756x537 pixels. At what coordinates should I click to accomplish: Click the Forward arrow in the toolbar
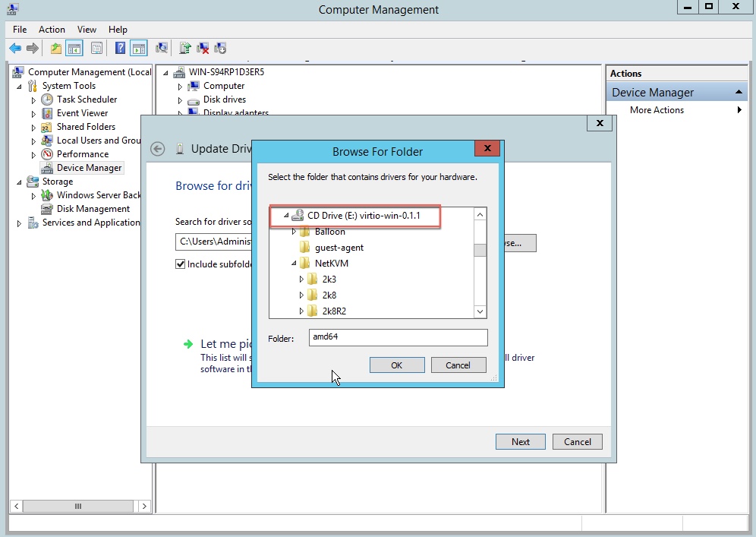[x=33, y=49]
